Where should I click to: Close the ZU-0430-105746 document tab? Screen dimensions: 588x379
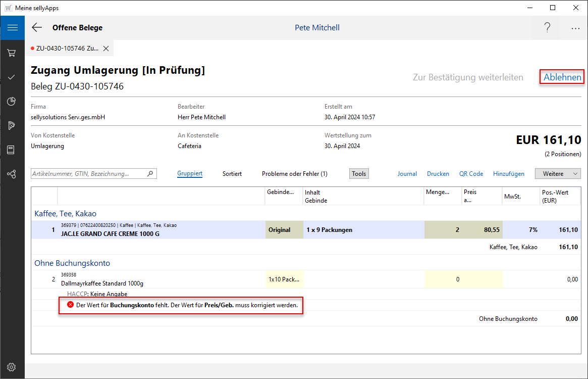[106, 49]
